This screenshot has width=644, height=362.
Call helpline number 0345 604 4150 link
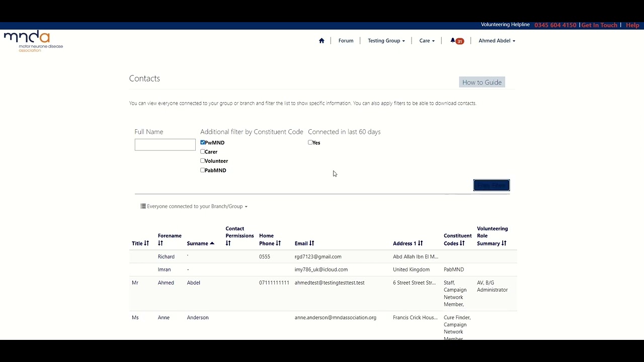point(555,25)
